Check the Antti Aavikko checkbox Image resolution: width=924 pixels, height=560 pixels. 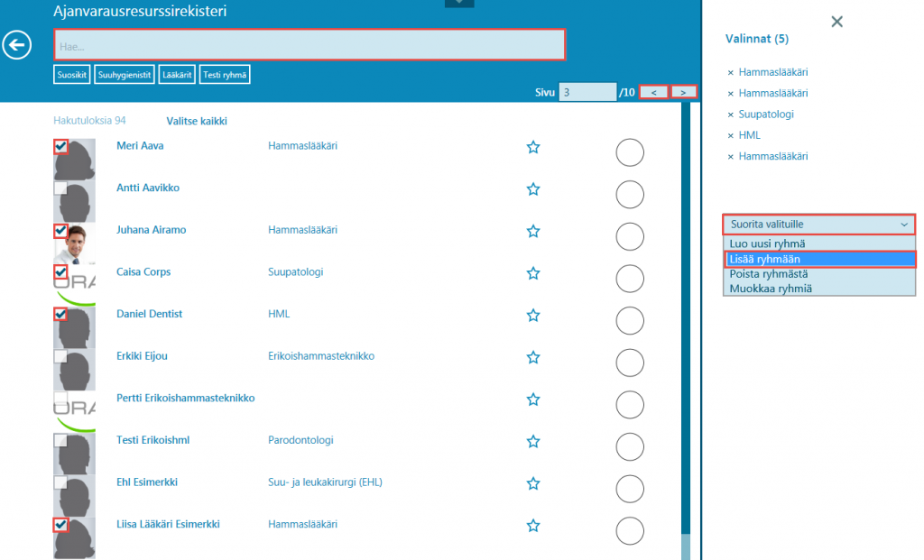click(x=60, y=188)
